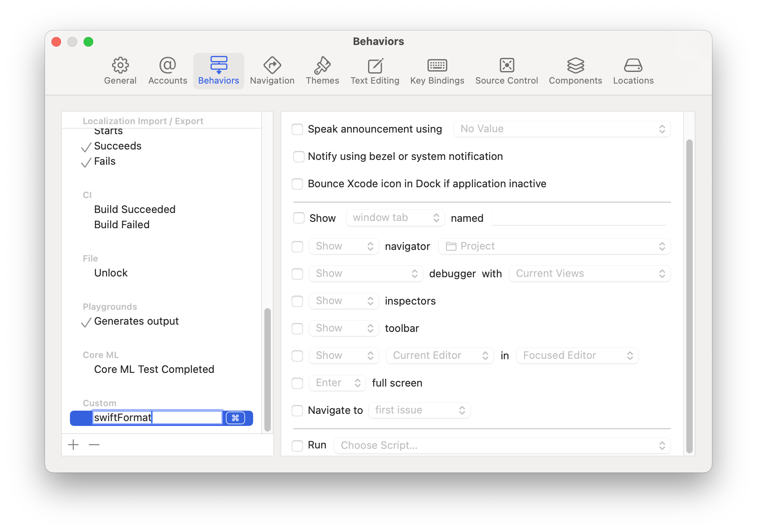Viewport: 757px width, 532px height.
Task: Tick the toolbar row checkbox
Action: 297,329
